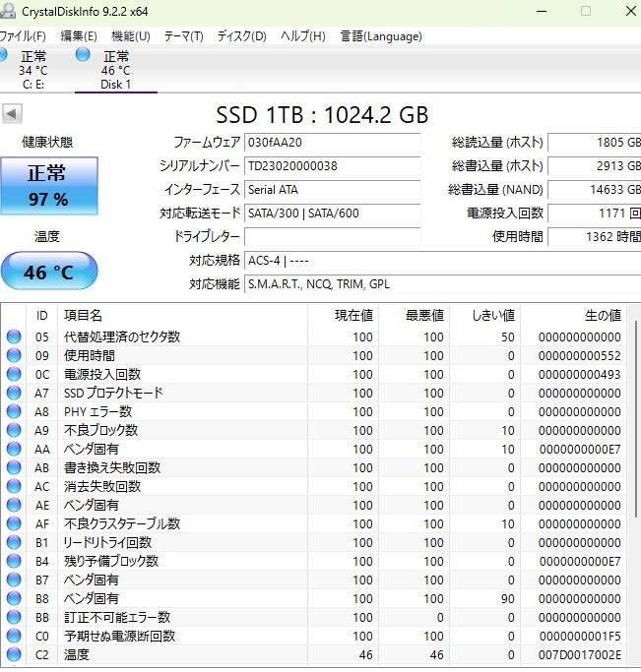This screenshot has height=672, width=641.
Task: Click the blue status icon of Disk 1
Action: tap(83, 55)
